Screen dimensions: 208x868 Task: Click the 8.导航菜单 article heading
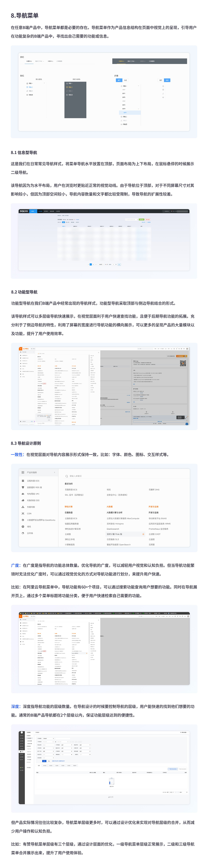25,15
